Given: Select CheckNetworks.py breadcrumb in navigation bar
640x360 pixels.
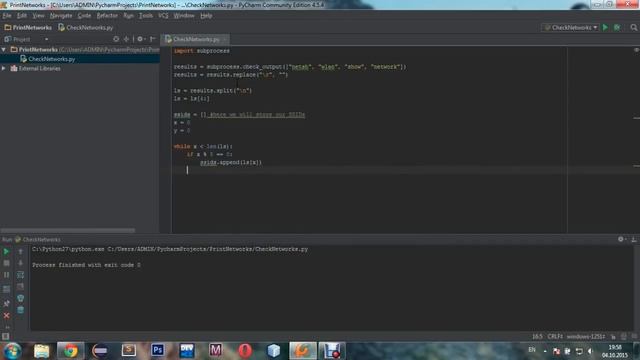Looking at the screenshot, I should (85, 27).
